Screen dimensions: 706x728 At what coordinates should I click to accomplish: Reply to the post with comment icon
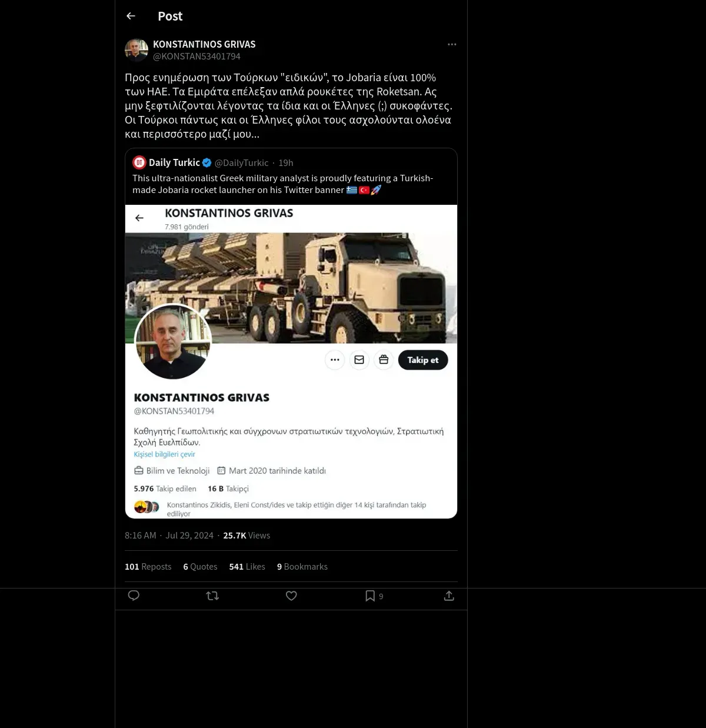click(x=134, y=596)
